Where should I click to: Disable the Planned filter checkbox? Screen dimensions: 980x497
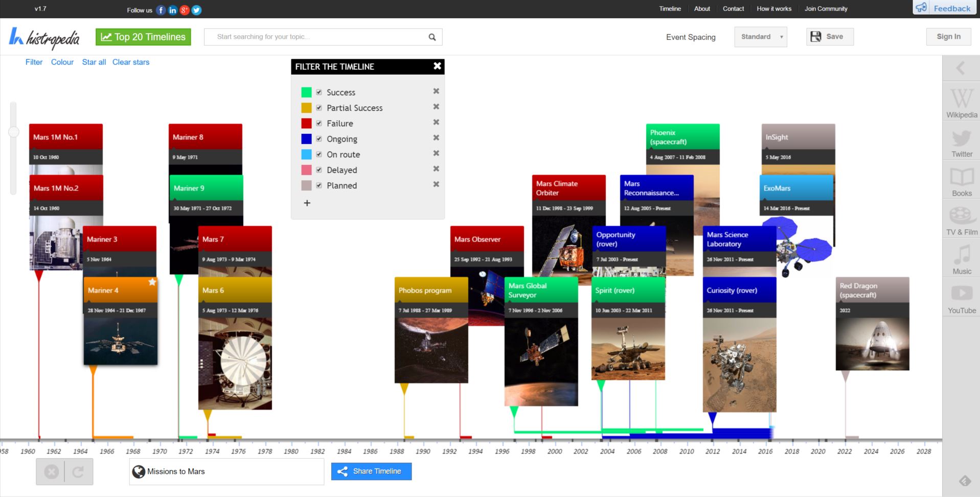(x=318, y=185)
